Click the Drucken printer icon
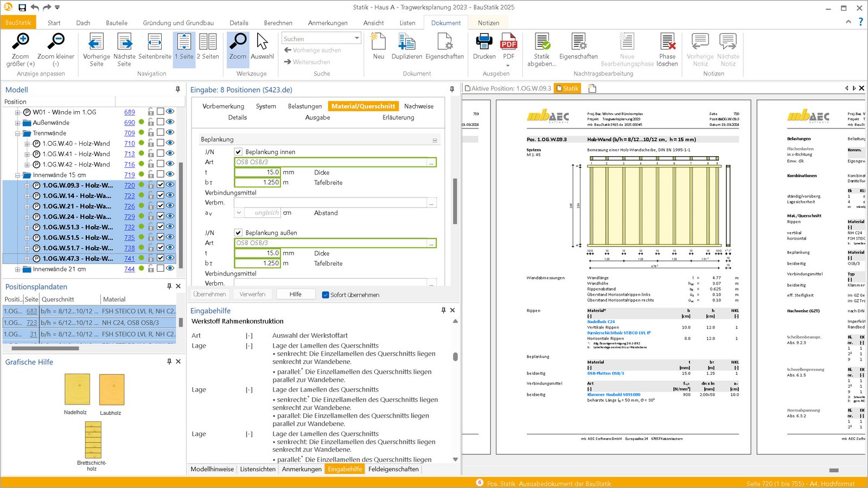 click(x=484, y=42)
